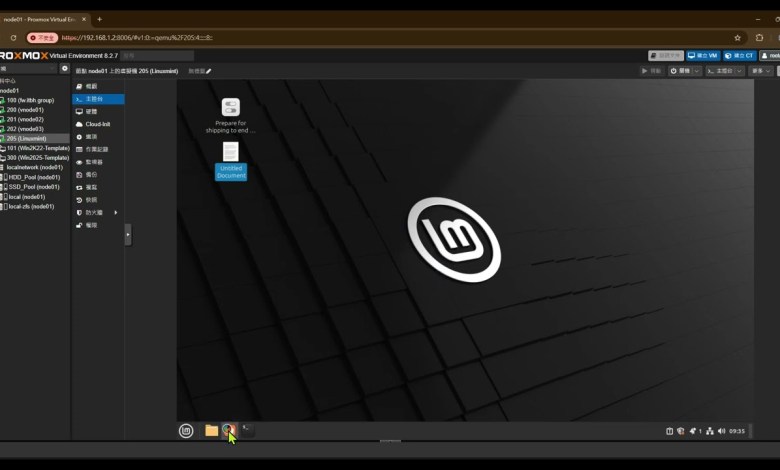The image size is (780, 470).
Task: Select VM 205 (Linuxmint) in tree
Action: coord(35,138)
